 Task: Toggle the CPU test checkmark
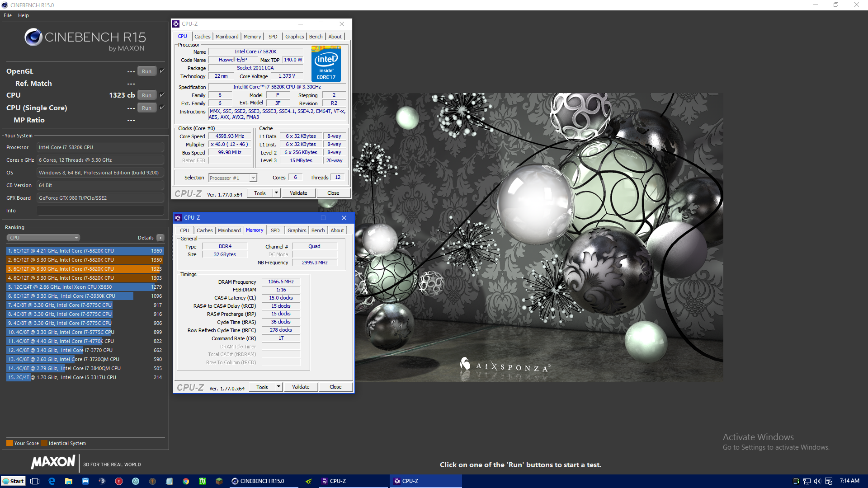pyautogui.click(x=162, y=95)
